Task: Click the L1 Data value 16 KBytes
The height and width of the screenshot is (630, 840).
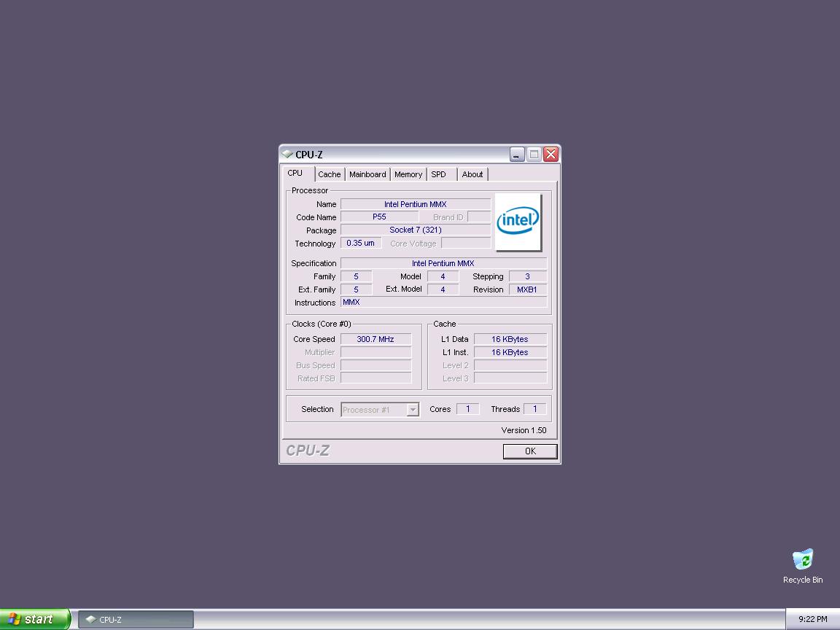Action: point(510,339)
